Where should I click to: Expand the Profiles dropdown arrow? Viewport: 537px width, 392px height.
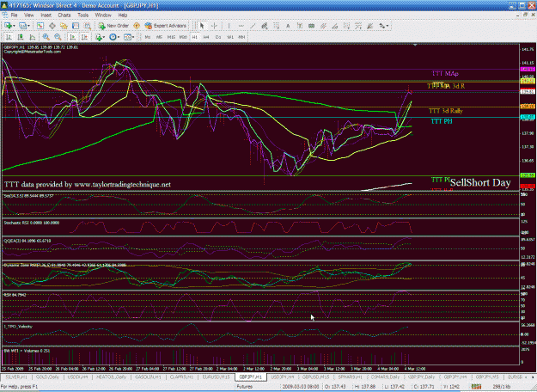[29, 26]
